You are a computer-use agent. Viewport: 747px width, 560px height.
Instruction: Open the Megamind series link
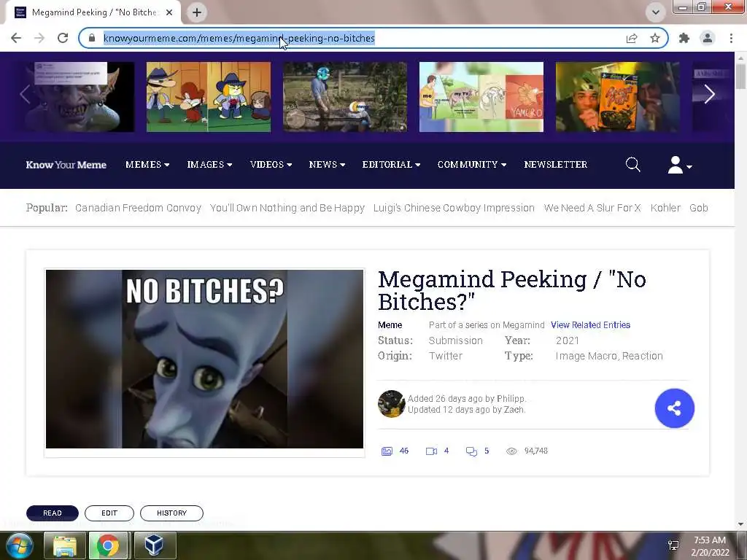coord(523,325)
